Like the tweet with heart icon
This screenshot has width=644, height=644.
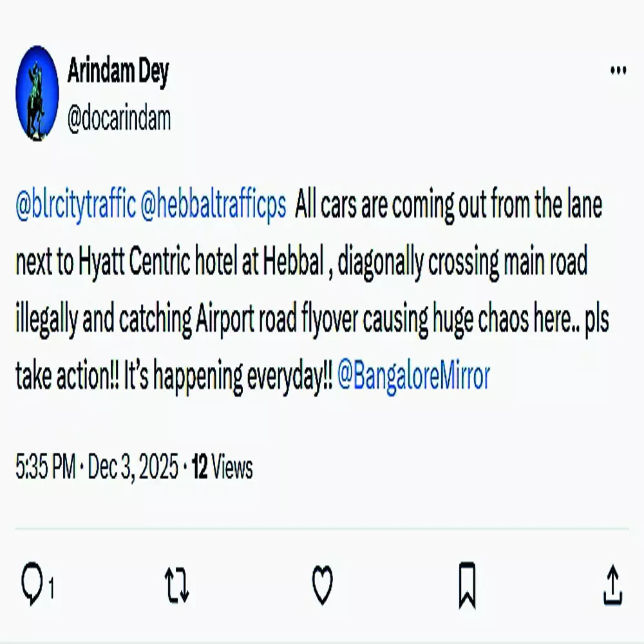pos(322,585)
